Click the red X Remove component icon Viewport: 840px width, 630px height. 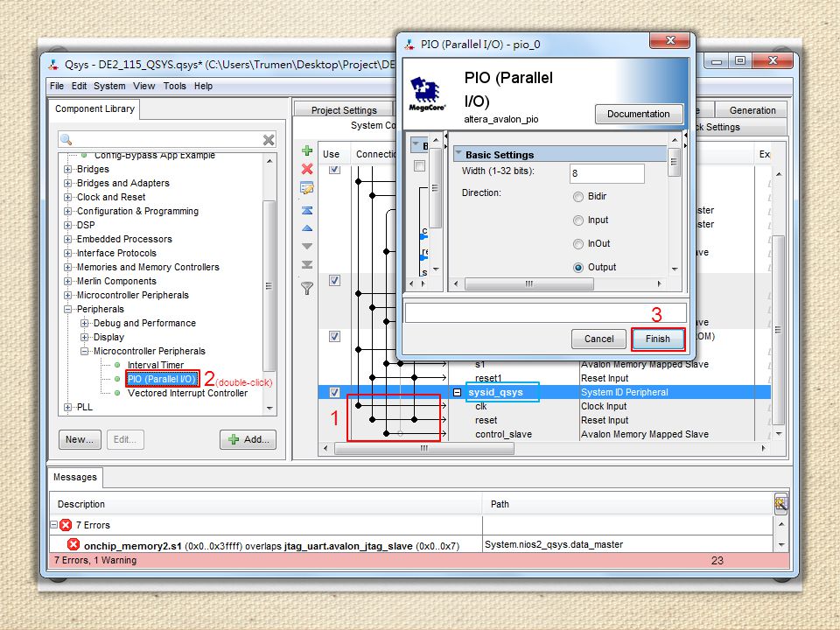click(307, 169)
